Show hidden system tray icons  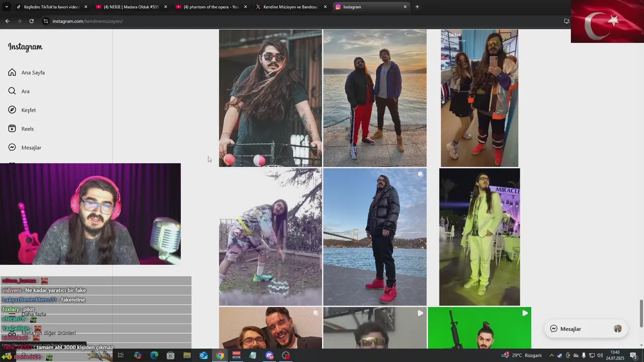coord(551,355)
